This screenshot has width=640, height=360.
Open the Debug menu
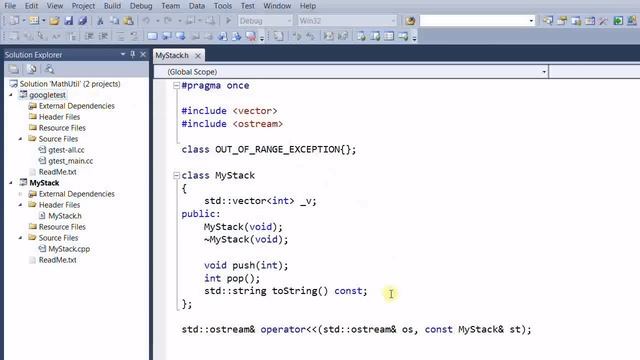click(x=141, y=6)
